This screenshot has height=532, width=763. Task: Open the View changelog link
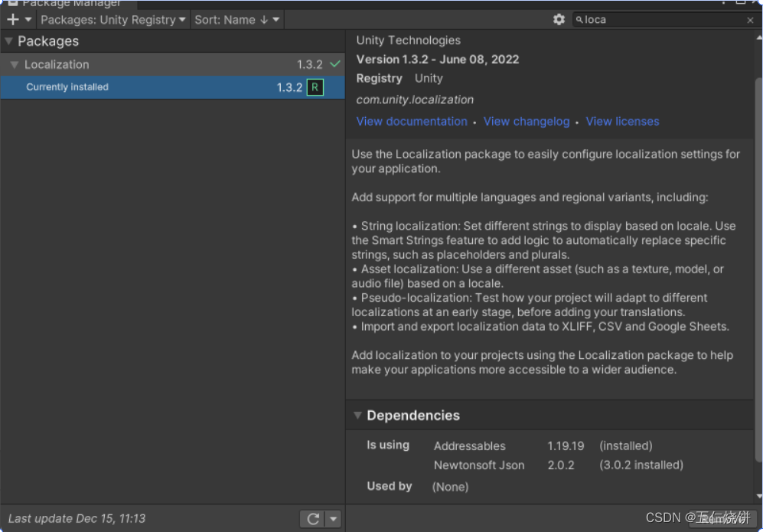click(527, 122)
